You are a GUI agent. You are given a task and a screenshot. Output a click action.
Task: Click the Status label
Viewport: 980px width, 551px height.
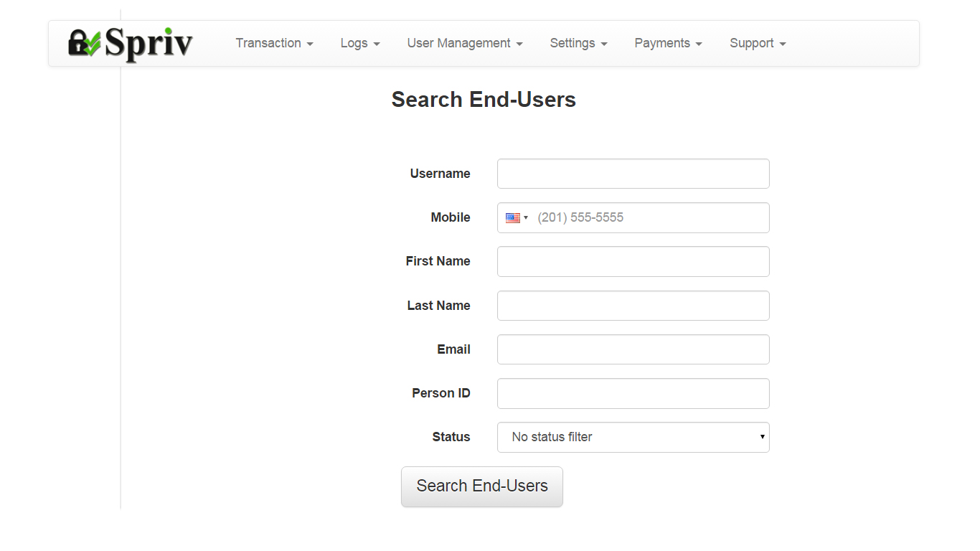point(451,437)
